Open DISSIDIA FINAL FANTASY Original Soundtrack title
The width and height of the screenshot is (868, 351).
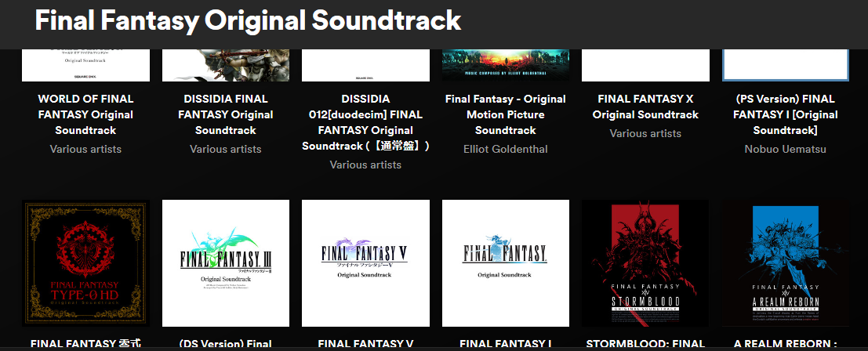(226, 114)
